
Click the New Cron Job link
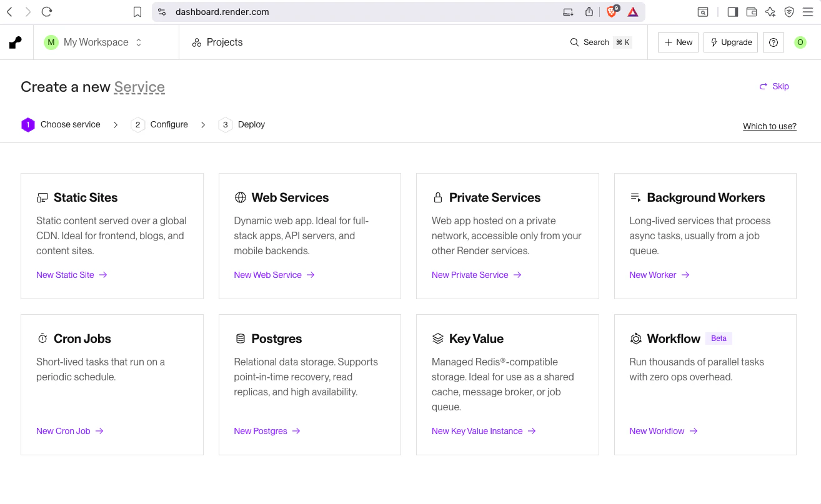click(70, 431)
